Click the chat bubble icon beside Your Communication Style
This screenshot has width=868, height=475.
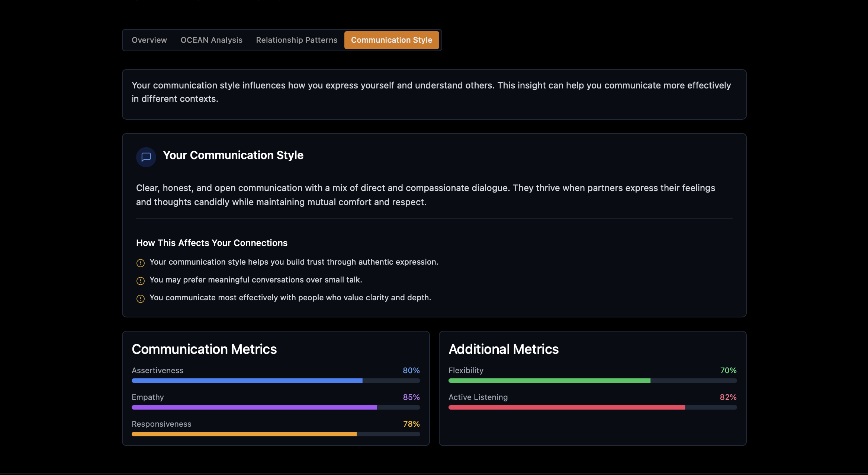coord(146,157)
